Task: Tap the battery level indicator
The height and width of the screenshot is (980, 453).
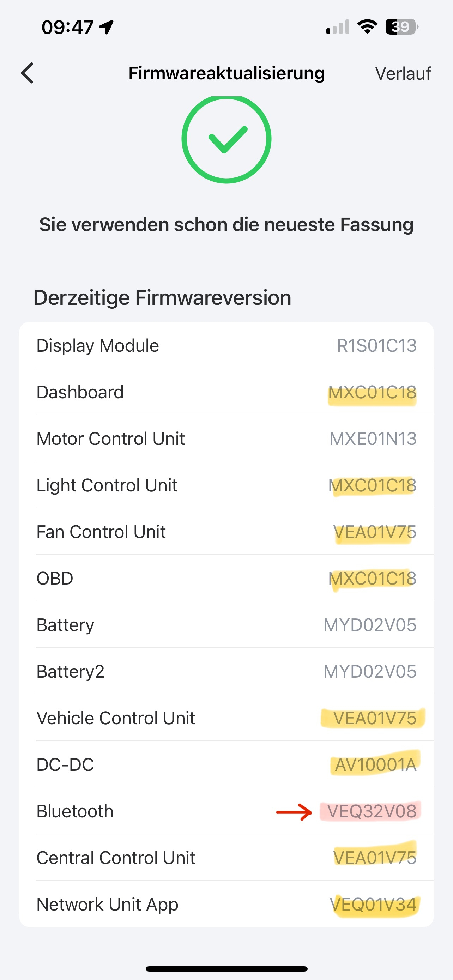Action: [x=401, y=26]
